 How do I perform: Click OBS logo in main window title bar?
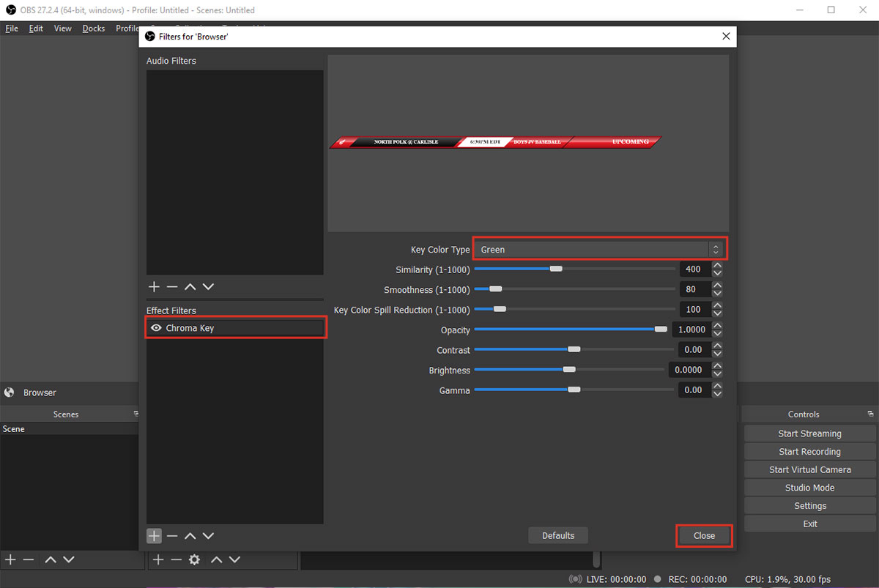(10, 10)
